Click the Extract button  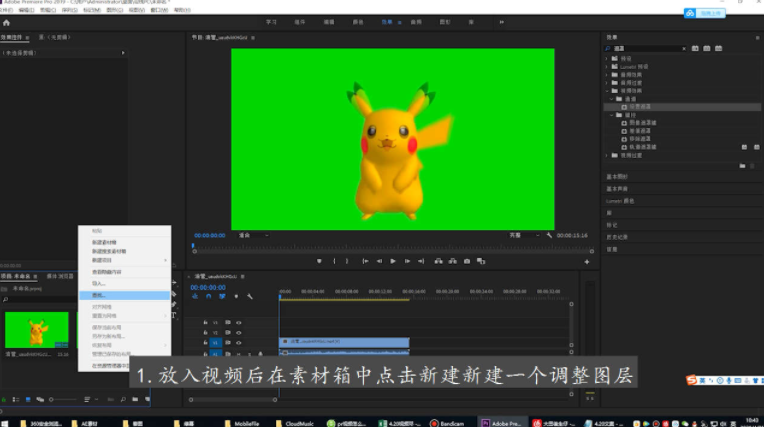[453, 261]
